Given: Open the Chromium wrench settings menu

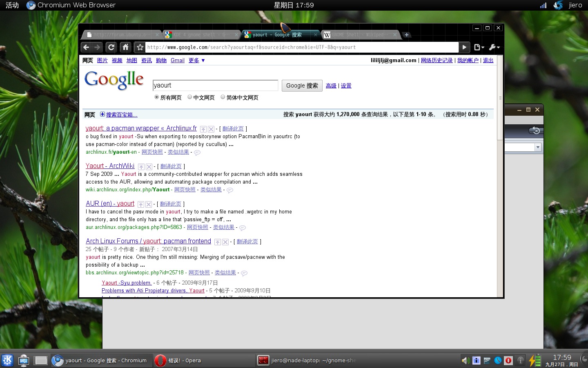Looking at the screenshot, I should pyautogui.click(x=494, y=47).
